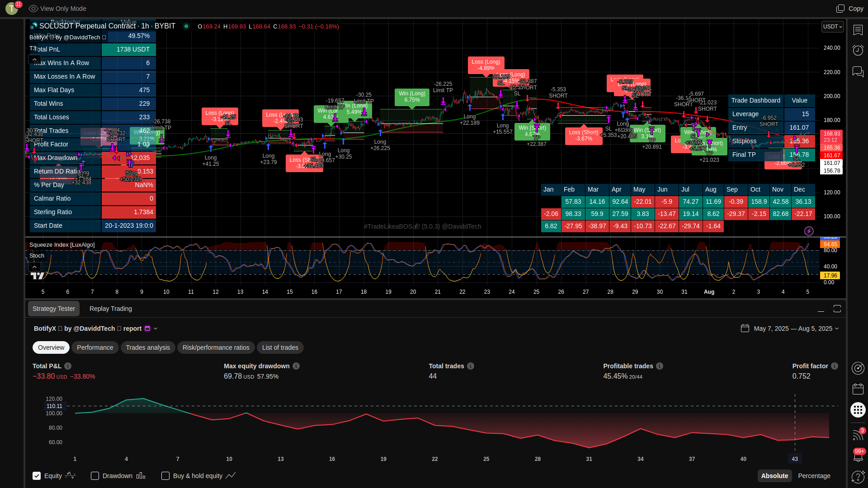The width and height of the screenshot is (868, 488).
Task: Click the Stoch indicator legend label
Action: [x=37, y=256]
